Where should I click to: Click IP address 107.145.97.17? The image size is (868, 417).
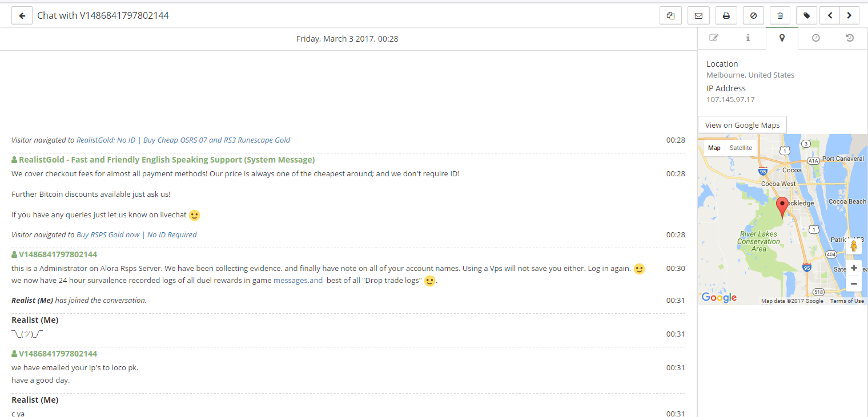[730, 99]
